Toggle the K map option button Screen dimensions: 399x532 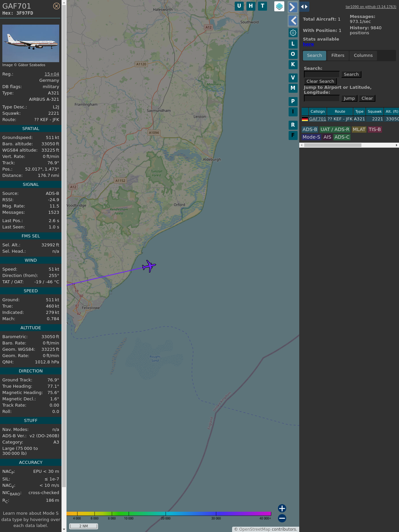pos(293,65)
